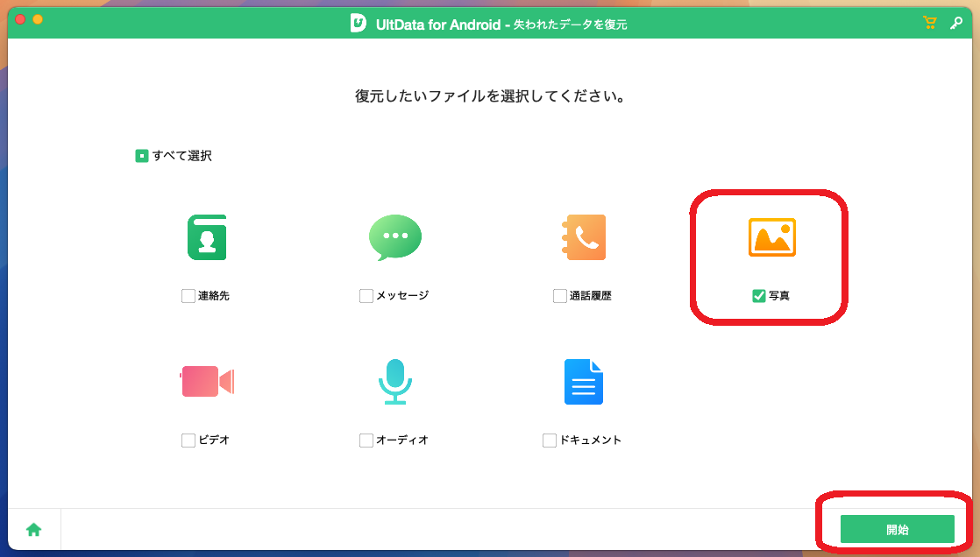This screenshot has width=980, height=557.
Task: Check the 連絡先 checkbox
Action: pos(188,295)
